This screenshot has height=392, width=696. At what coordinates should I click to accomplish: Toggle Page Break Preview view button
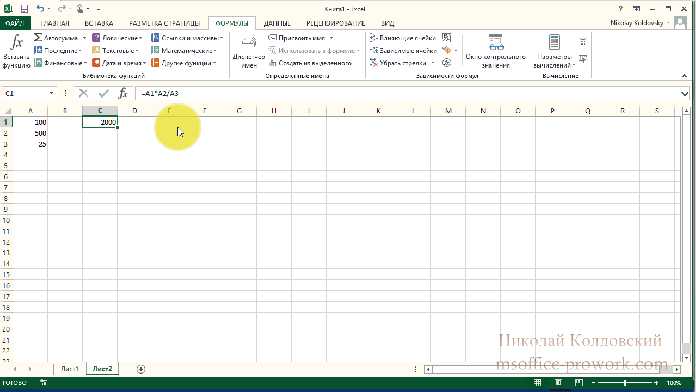(x=579, y=382)
